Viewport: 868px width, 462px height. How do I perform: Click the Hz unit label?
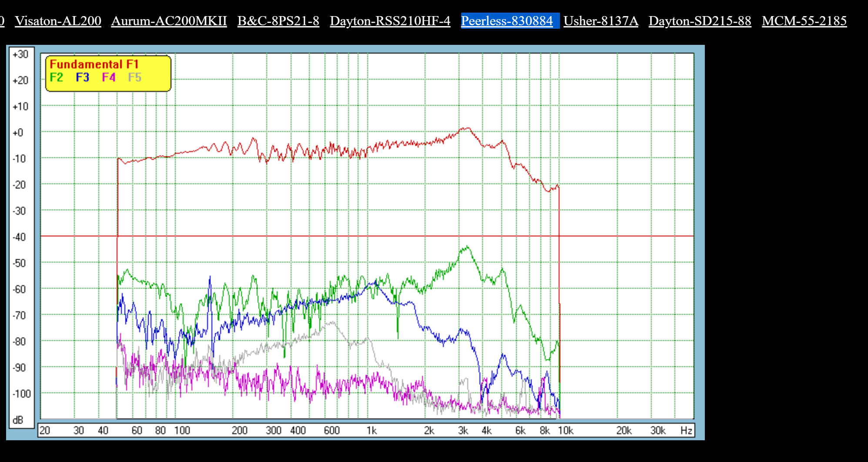tap(686, 431)
